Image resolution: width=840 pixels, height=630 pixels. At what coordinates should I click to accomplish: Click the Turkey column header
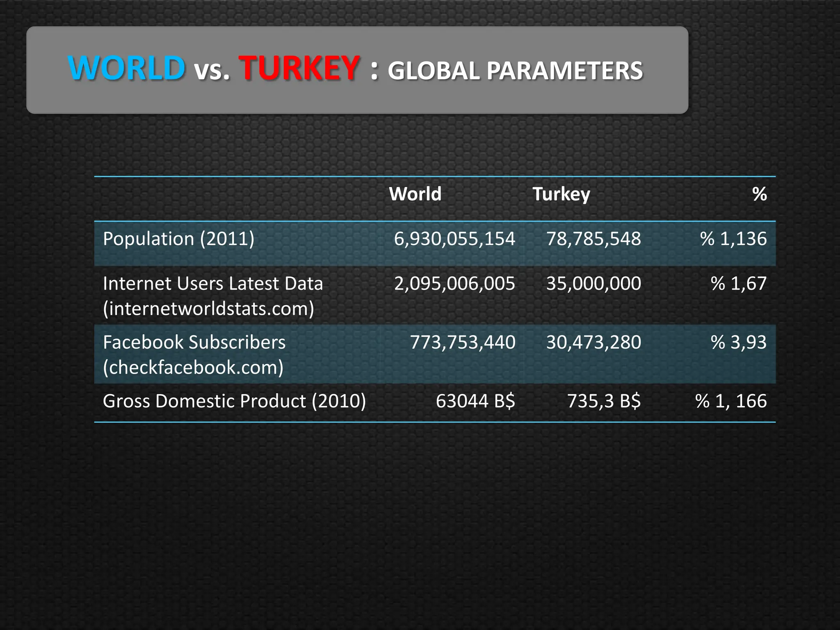tap(561, 194)
